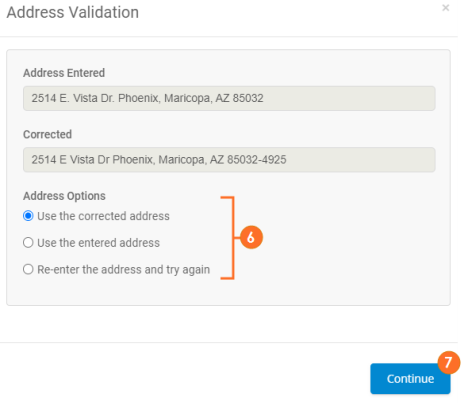This screenshot has height=403, width=468.
Task: Click the orange step 6 marker
Action: pyautogui.click(x=251, y=237)
